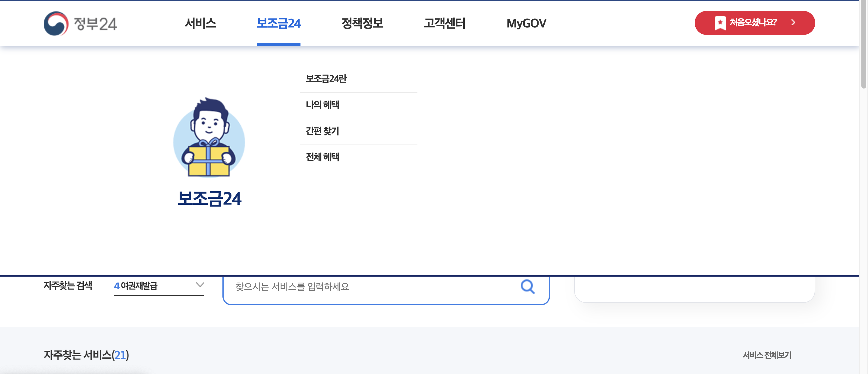
Task: Click the magnifier search icon
Action: pyautogui.click(x=527, y=287)
